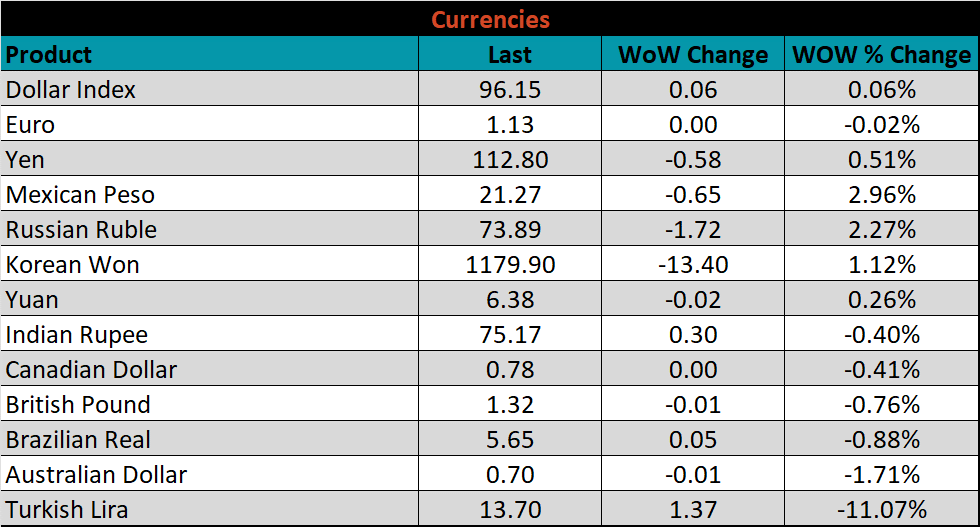This screenshot has width=980, height=527.
Task: Select the Turkish Lira row label
Action: [x=67, y=510]
